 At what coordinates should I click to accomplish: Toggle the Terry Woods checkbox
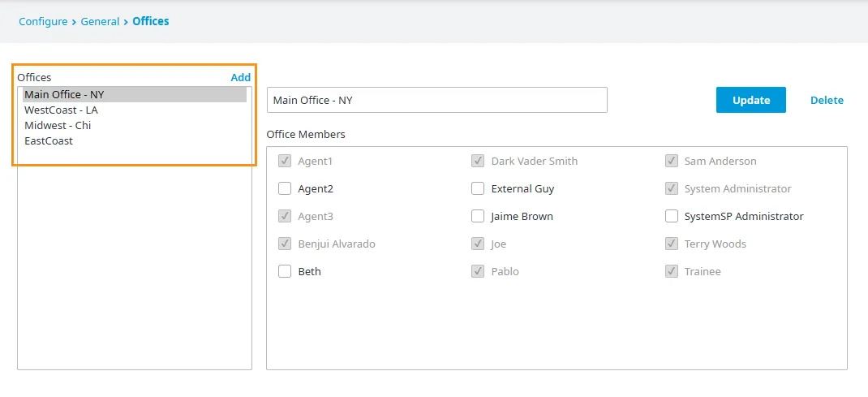click(x=672, y=244)
